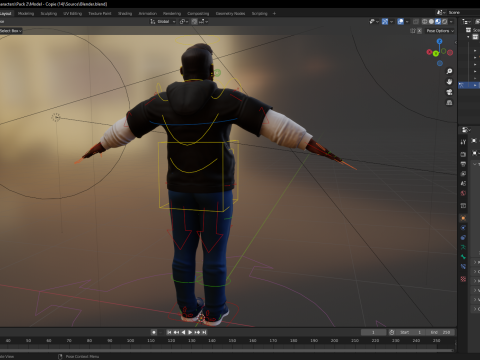Open the Bone properties tab

463,257
